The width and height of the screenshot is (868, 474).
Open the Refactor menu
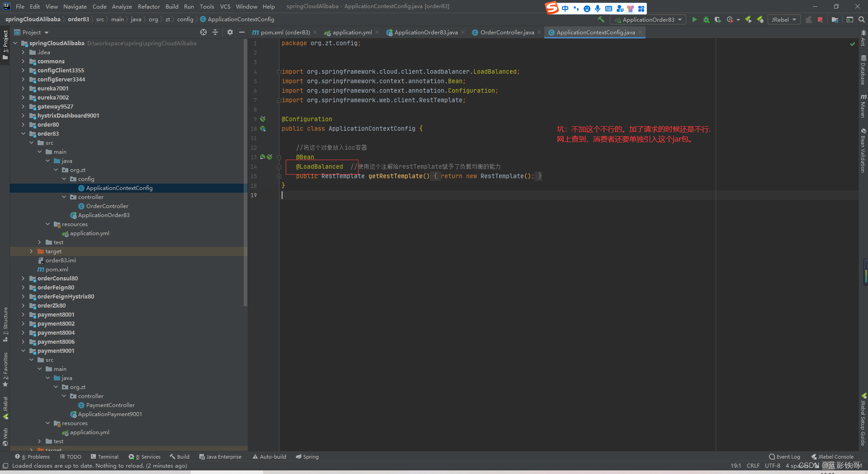[149, 6]
